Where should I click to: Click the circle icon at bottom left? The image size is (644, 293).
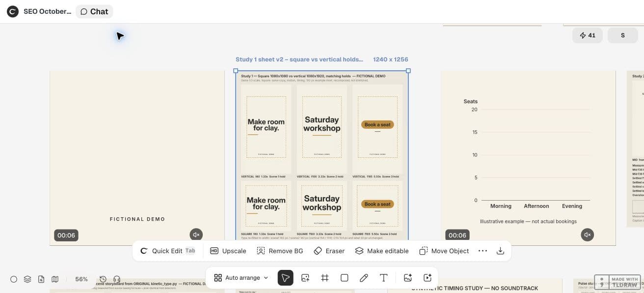(x=14, y=279)
